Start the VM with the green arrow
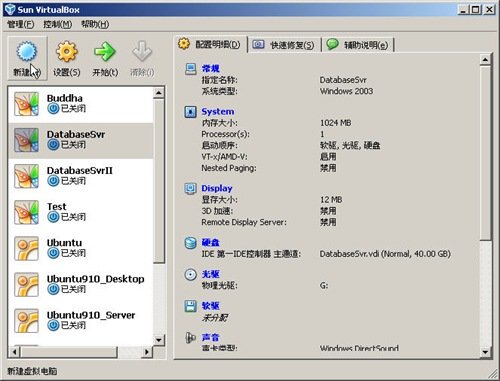This screenshot has width=500, height=381. [104, 51]
